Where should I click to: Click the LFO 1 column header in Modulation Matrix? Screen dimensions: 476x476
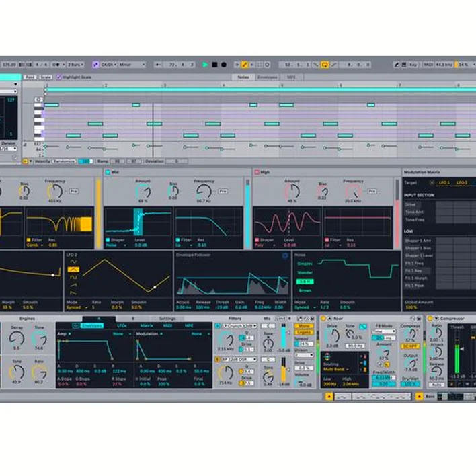tap(444, 182)
